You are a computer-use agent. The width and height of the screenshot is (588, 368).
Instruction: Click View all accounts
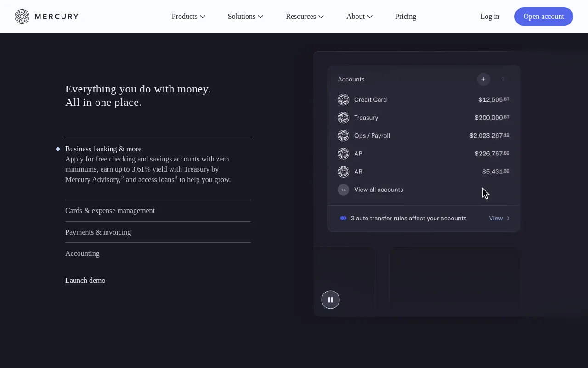(x=379, y=190)
